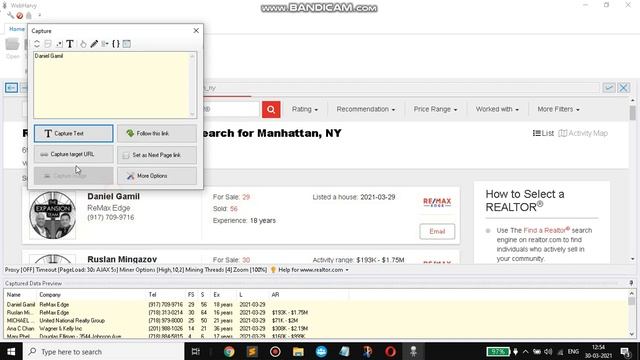The image size is (640, 360).
Task: Click the gray bell icon in quick toolbar
Action: (x=29, y=16)
